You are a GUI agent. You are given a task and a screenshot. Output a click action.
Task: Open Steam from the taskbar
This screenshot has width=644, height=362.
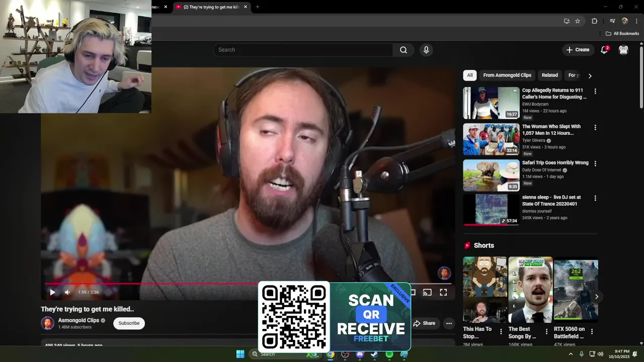click(x=374, y=354)
